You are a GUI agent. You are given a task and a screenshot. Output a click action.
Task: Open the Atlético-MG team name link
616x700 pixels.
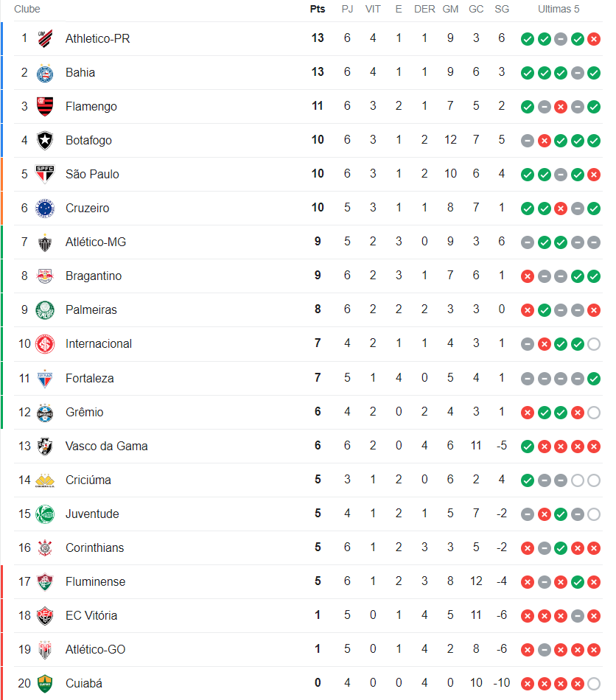pyautogui.click(x=96, y=242)
